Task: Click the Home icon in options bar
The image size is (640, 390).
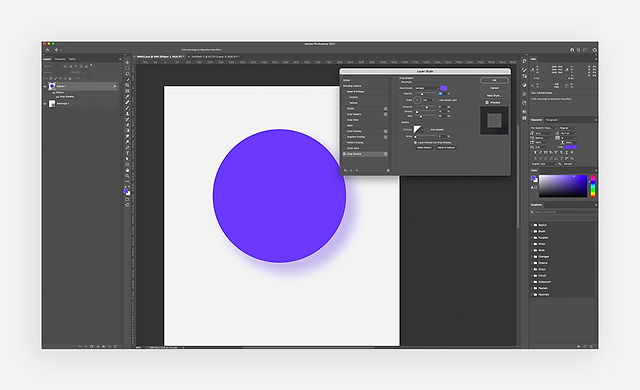Action: coord(47,50)
